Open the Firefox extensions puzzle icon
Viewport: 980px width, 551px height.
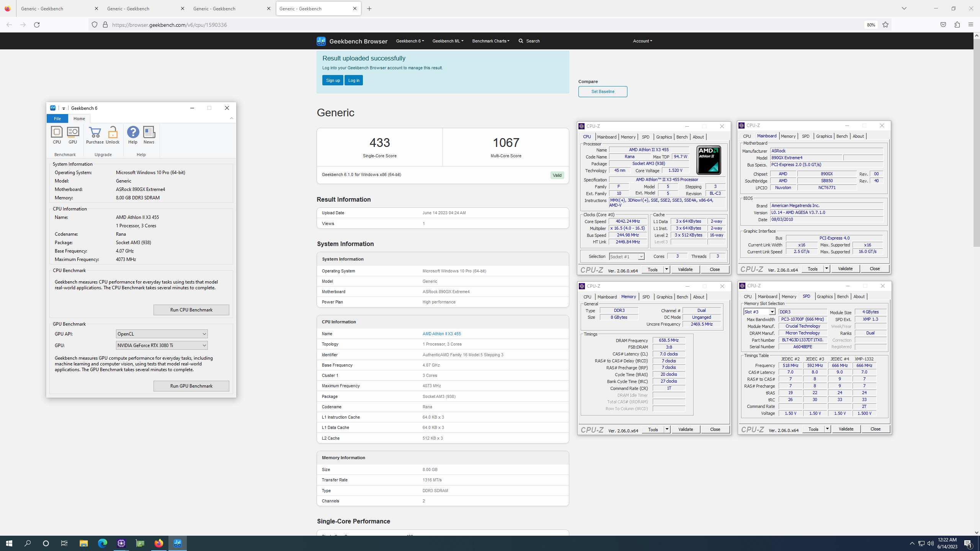coord(957,25)
